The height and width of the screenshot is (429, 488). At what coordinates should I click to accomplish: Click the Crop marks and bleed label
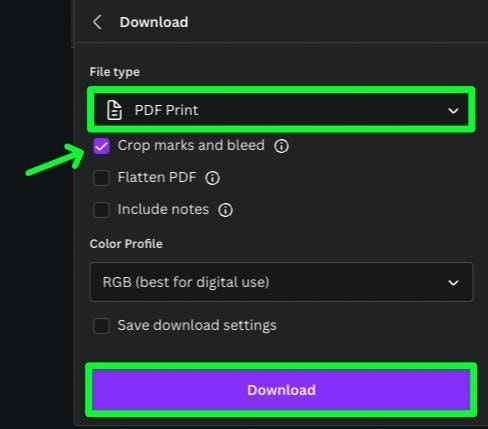point(191,146)
